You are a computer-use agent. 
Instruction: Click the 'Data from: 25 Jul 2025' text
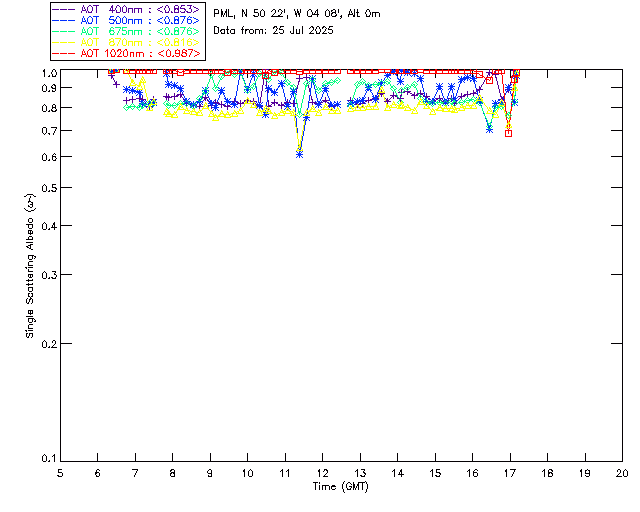pyautogui.click(x=273, y=31)
